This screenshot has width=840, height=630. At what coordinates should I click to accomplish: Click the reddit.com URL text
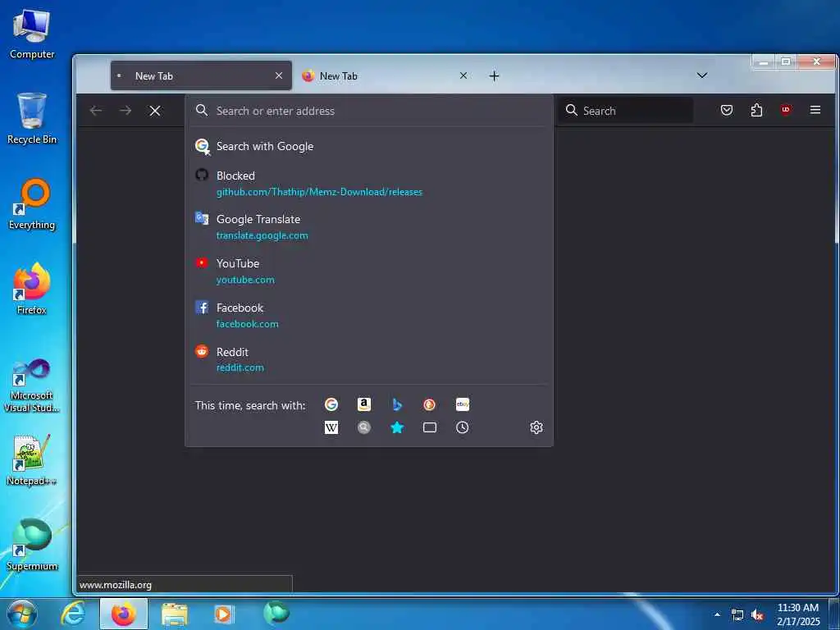(x=240, y=367)
